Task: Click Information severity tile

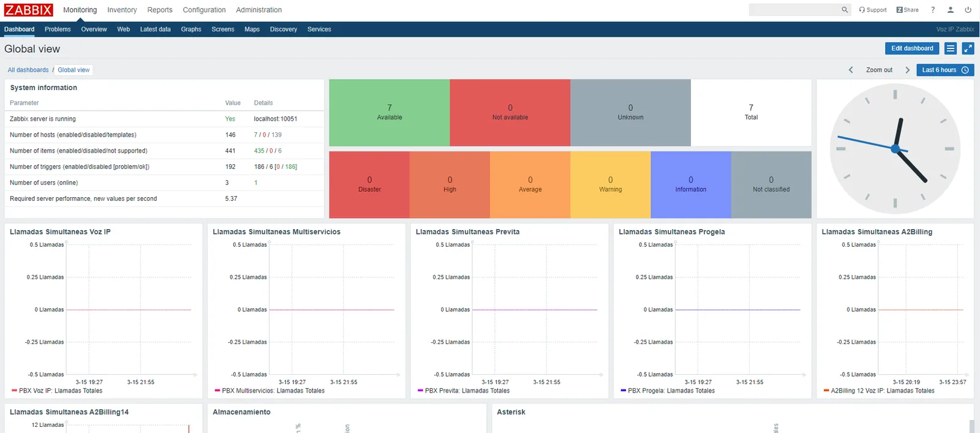Action: coord(691,184)
